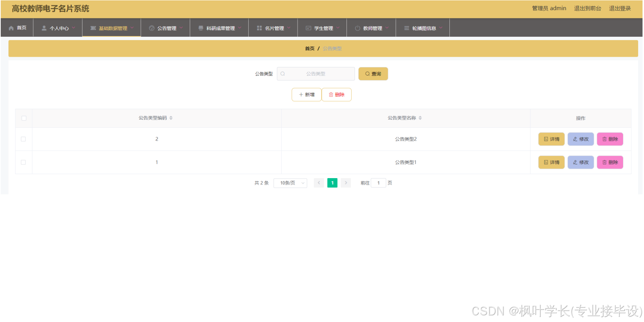Expand 轮播图信息 menu chevron

pyautogui.click(x=441, y=28)
